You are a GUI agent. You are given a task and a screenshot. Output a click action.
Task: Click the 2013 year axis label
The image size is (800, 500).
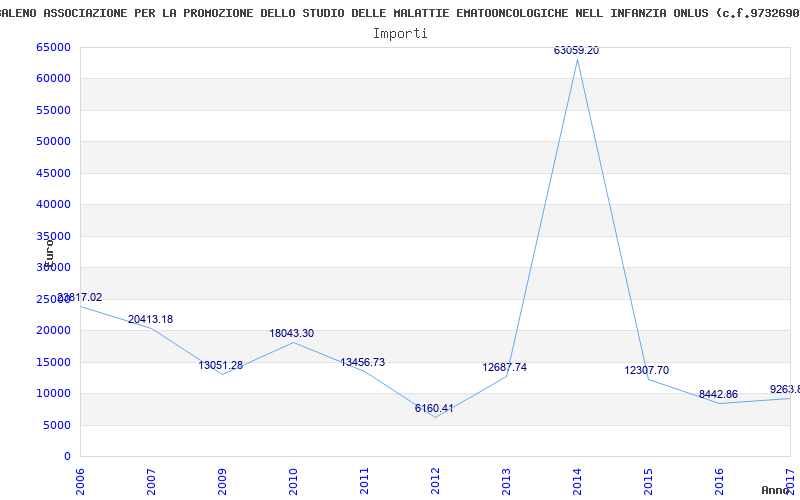point(506,482)
